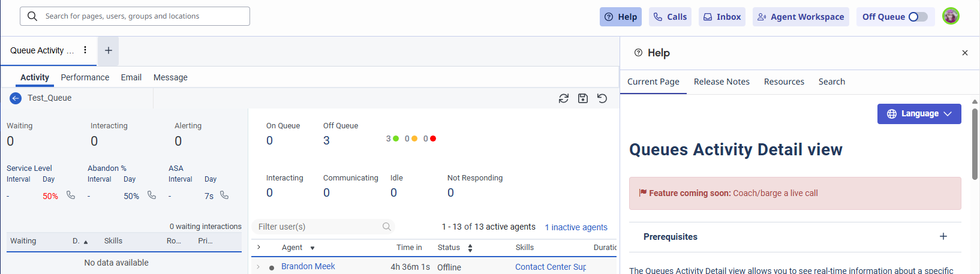Close the Help panel
The image size is (980, 274).
[x=964, y=53]
